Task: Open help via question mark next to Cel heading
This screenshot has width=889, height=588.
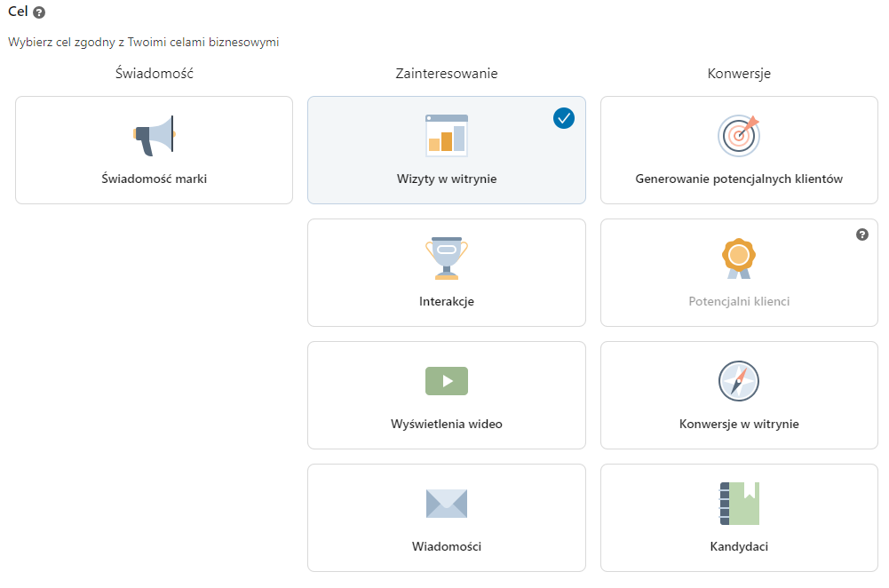Action: [x=38, y=11]
